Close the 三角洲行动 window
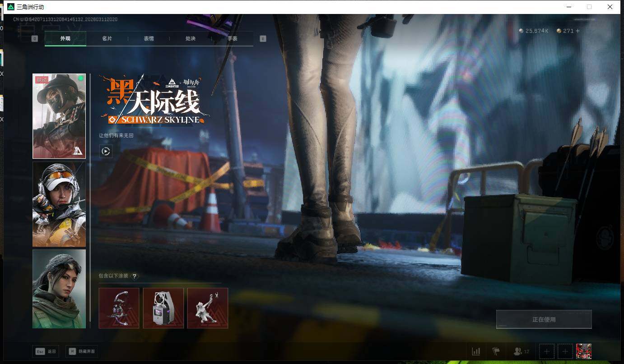 pyautogui.click(x=610, y=7)
